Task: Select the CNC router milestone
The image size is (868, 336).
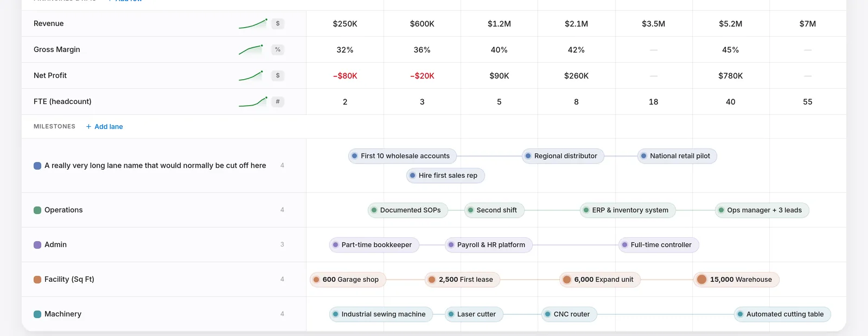Action: pyautogui.click(x=569, y=314)
